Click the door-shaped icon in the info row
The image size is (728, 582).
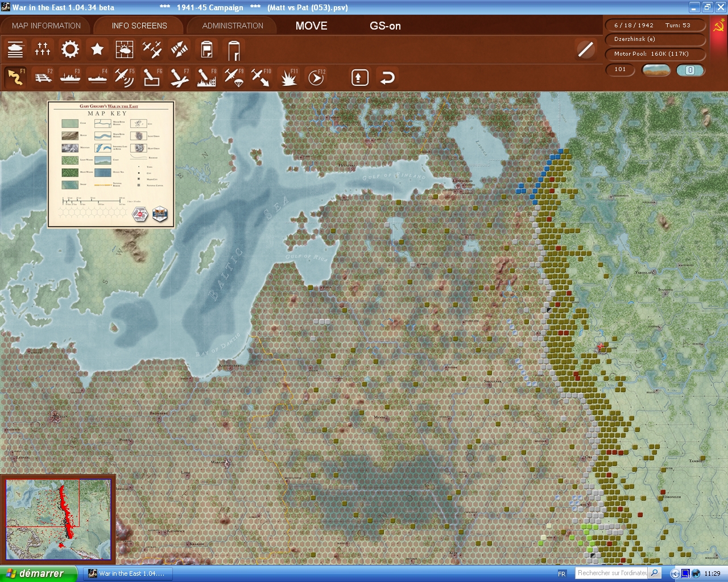coord(234,50)
